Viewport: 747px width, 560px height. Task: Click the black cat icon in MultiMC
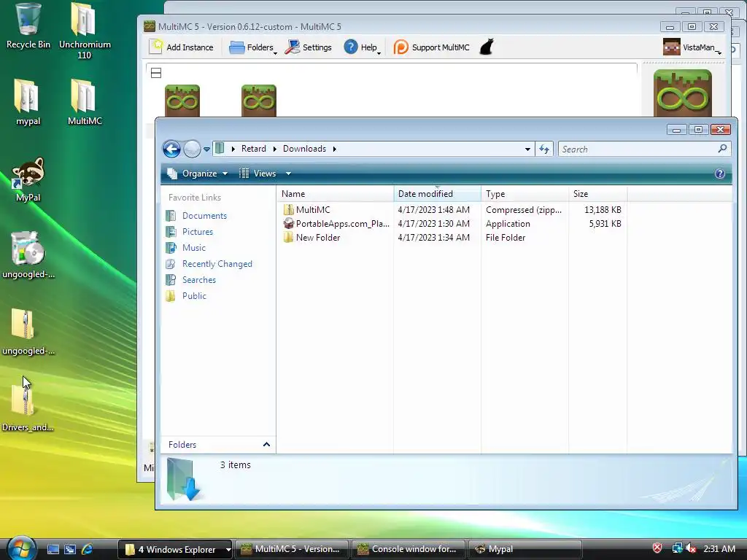(487, 47)
